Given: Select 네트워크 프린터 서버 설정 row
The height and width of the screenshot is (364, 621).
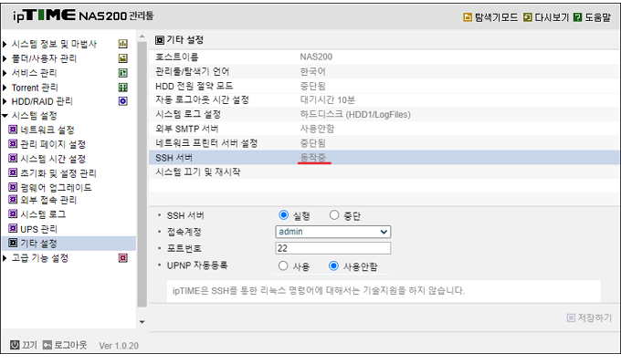Looking at the screenshot, I should pos(384,143).
